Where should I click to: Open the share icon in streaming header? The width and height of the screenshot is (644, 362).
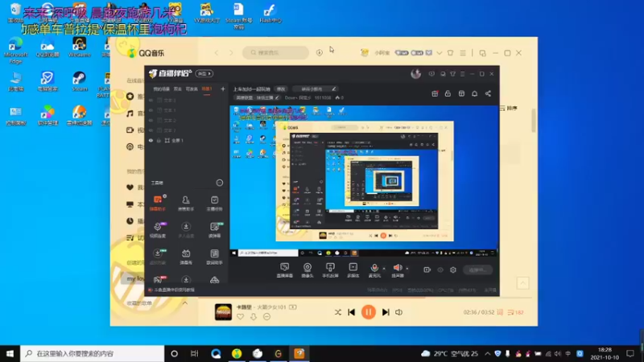coord(488,93)
